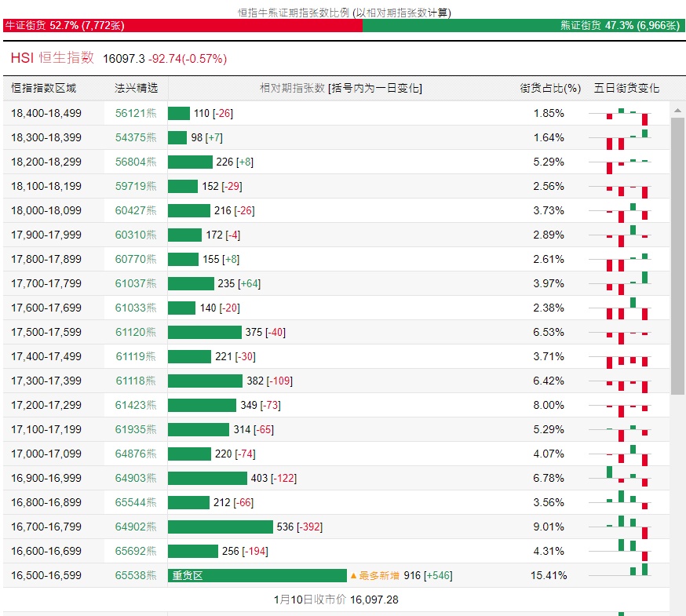Click the HSI 恒生指数 title
This screenshot has width=686, height=616.
pyautogui.click(x=53, y=58)
